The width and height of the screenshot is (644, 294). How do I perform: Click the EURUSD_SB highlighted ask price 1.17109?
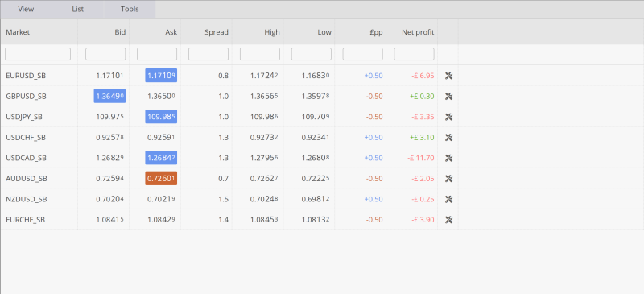point(161,76)
